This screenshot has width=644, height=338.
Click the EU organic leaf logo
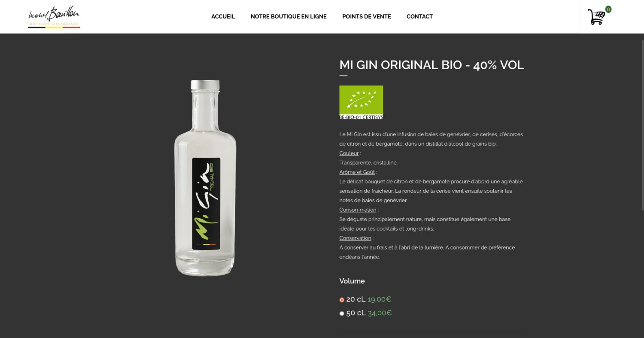tap(361, 100)
